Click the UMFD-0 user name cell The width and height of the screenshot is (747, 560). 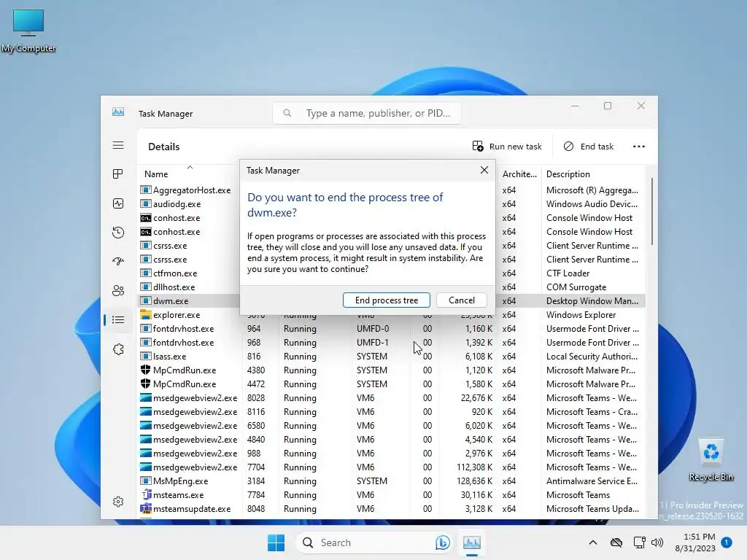[373, 329]
